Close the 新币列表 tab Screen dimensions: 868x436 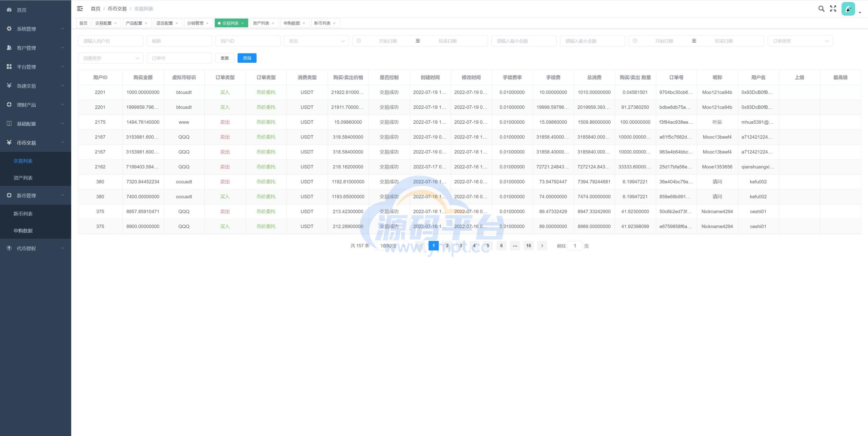[x=334, y=23]
